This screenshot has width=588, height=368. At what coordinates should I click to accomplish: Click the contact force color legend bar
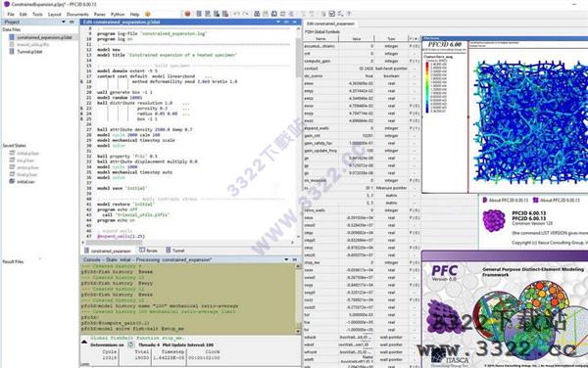coord(426,88)
